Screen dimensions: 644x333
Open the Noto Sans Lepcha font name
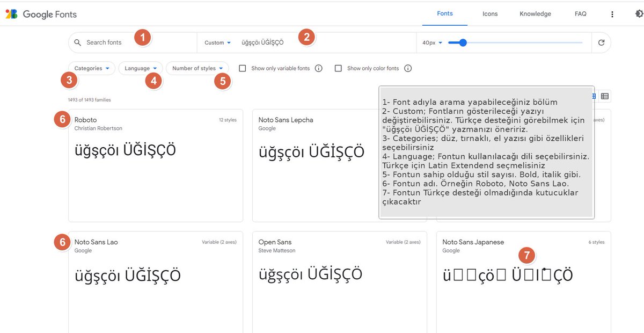pos(286,120)
